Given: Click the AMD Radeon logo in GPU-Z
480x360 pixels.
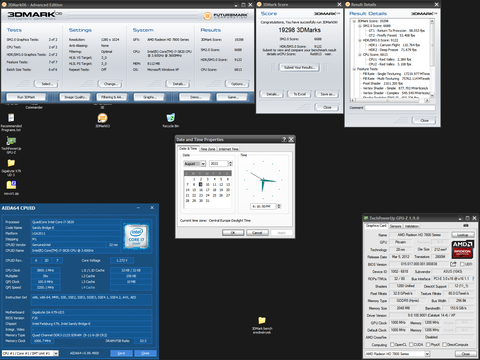Looking at the screenshot, I should click(x=462, y=250).
